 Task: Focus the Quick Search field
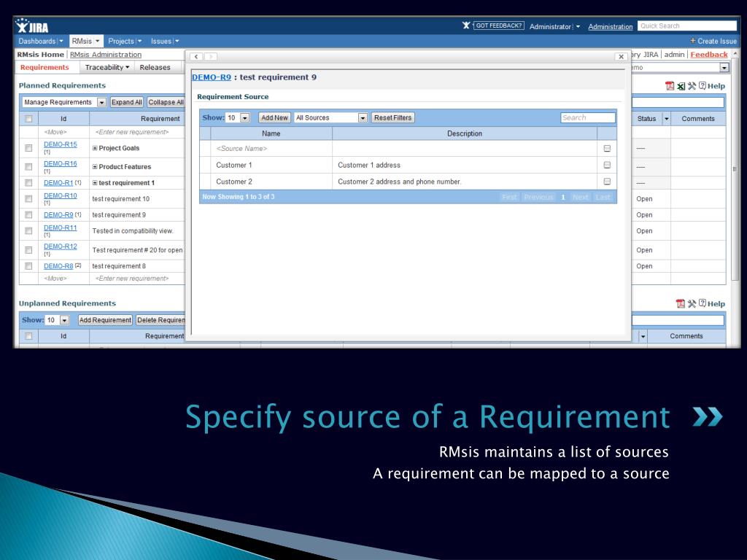point(687,26)
